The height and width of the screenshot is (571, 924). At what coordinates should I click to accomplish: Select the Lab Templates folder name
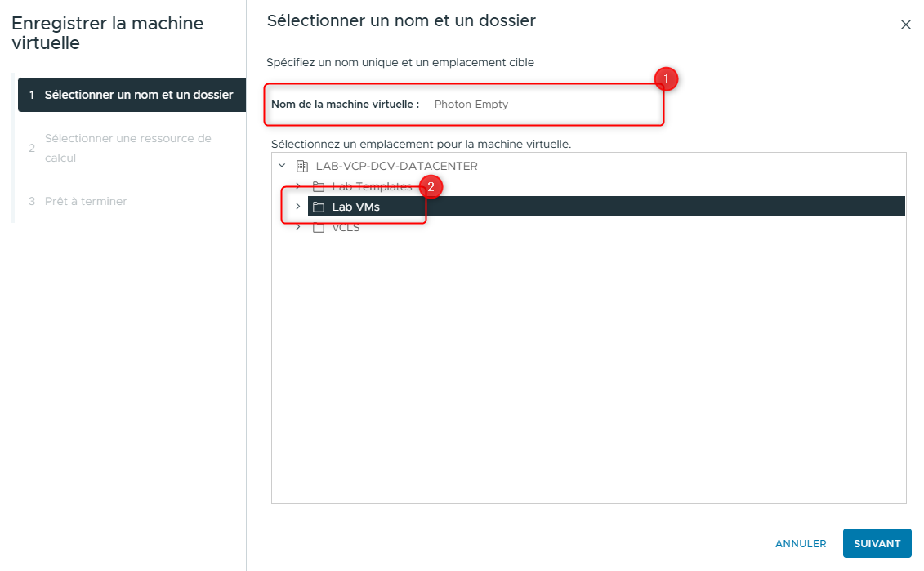(x=372, y=186)
